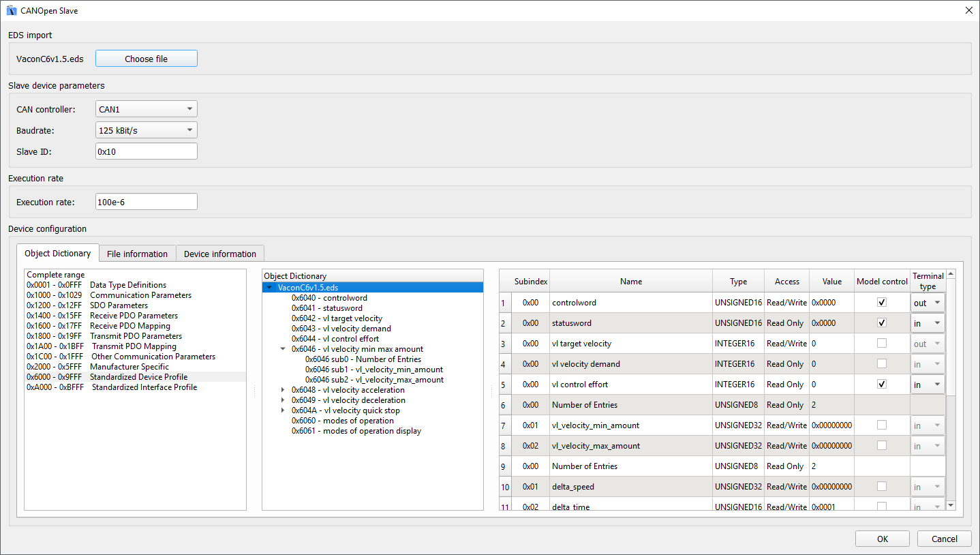This screenshot has height=555, width=980.
Task: Switch to the Device information tab
Action: (x=220, y=254)
